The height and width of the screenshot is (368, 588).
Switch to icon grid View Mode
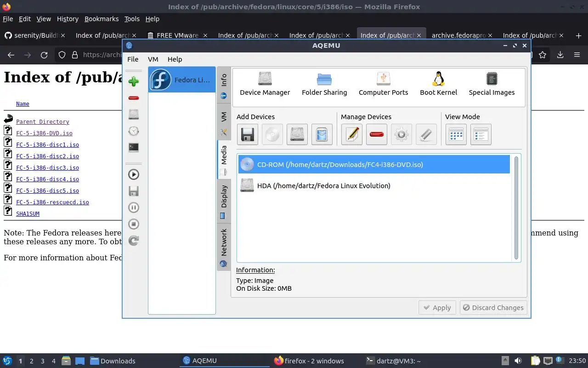(x=456, y=135)
